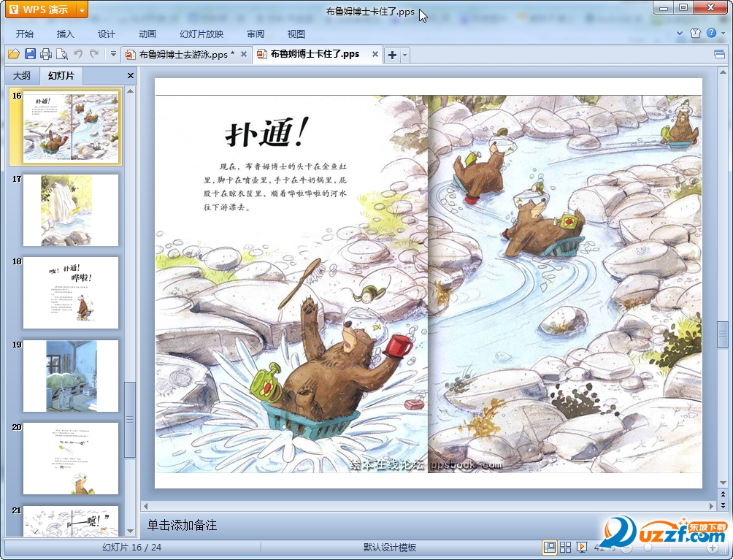Select slide 21 thumbnail
The image size is (733, 560).
(x=71, y=521)
